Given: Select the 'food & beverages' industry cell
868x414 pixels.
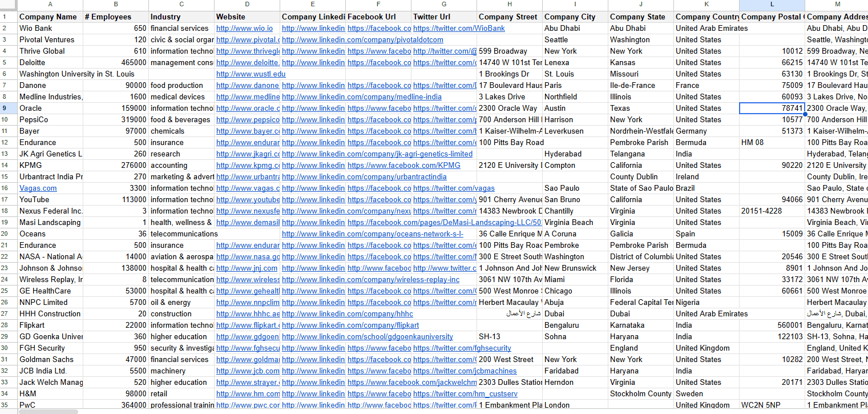Looking at the screenshot, I should click(181, 119).
